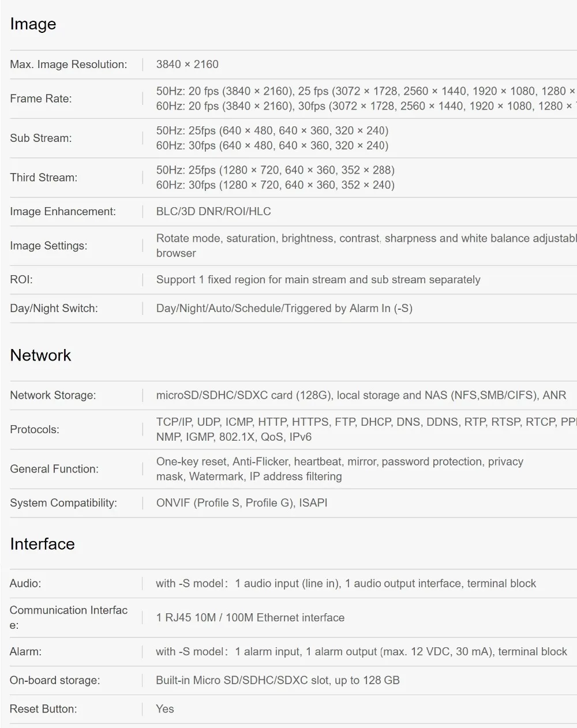
Task: Click the Sub Stream label
Action: point(41,138)
